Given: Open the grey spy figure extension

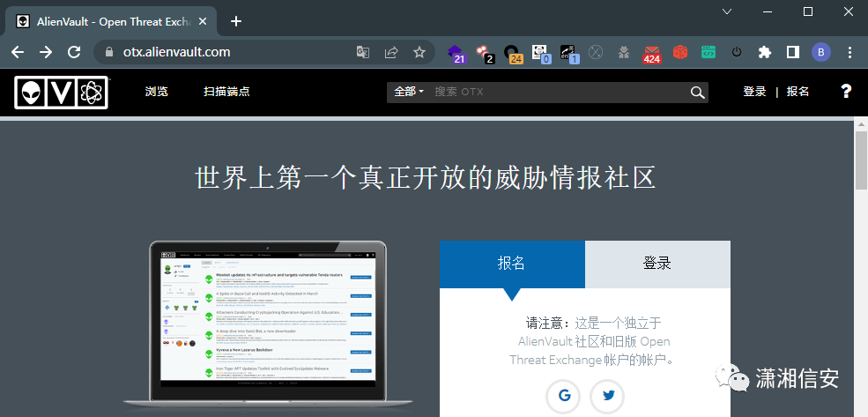Looking at the screenshot, I should coord(624,52).
